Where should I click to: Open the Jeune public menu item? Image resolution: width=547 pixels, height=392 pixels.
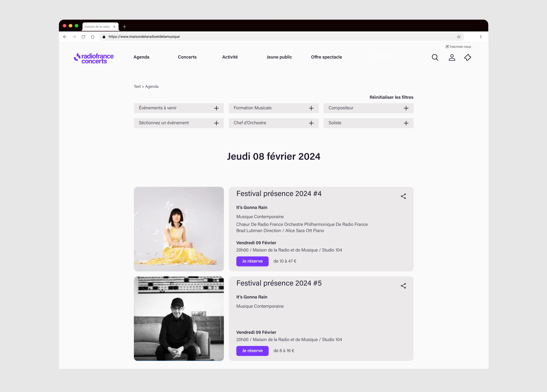pos(279,57)
